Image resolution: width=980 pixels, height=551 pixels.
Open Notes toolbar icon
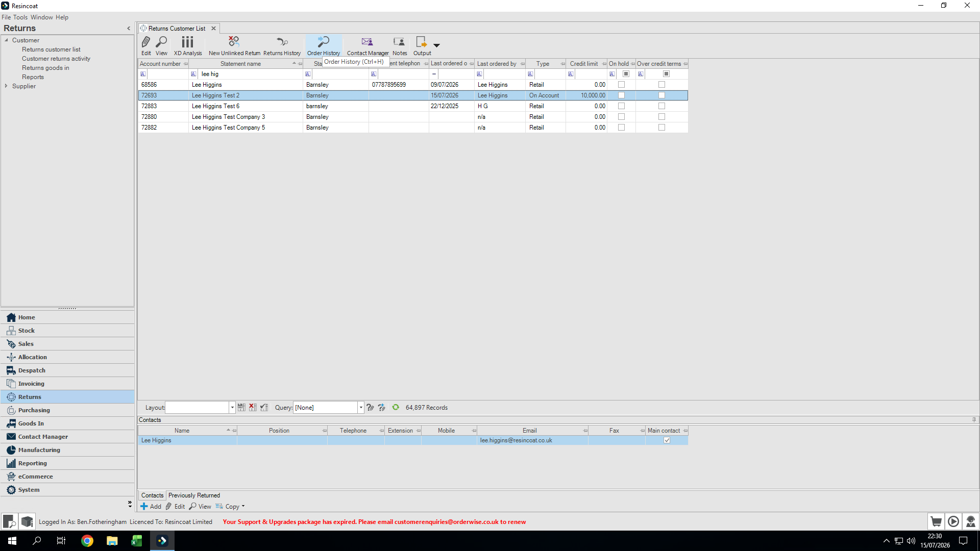coord(400,45)
